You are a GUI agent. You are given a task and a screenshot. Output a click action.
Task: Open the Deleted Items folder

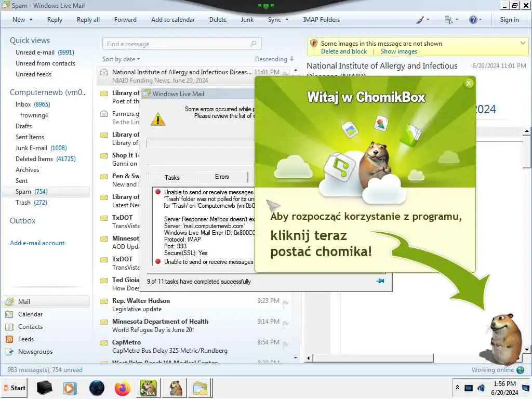(46, 159)
